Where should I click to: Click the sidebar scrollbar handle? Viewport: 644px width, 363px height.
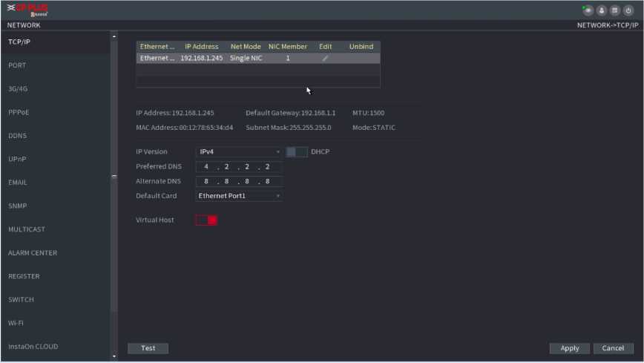coord(114,177)
